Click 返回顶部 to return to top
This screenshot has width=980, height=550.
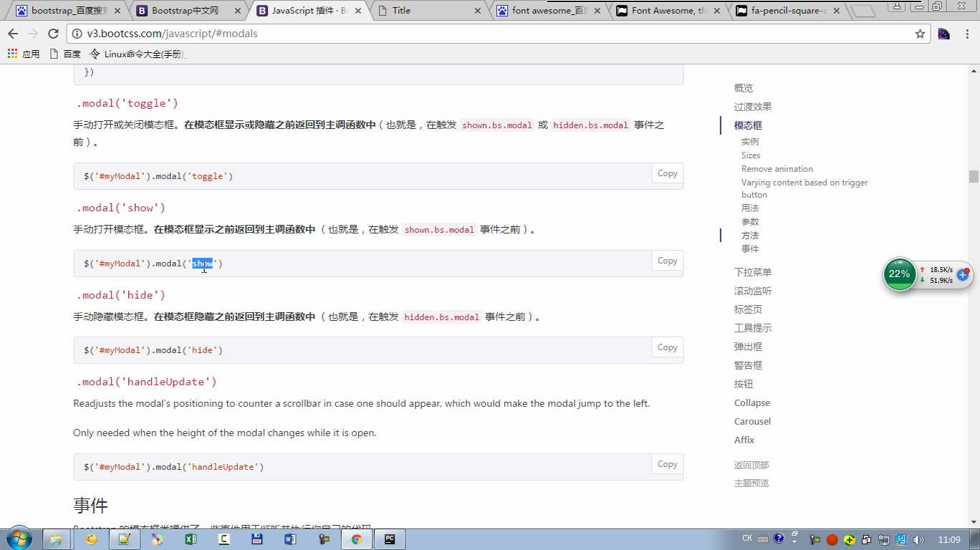tap(751, 465)
